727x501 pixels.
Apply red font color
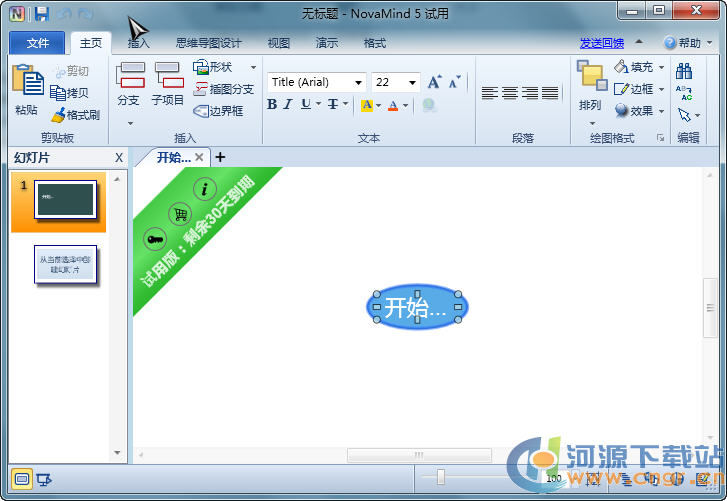pyautogui.click(x=393, y=106)
